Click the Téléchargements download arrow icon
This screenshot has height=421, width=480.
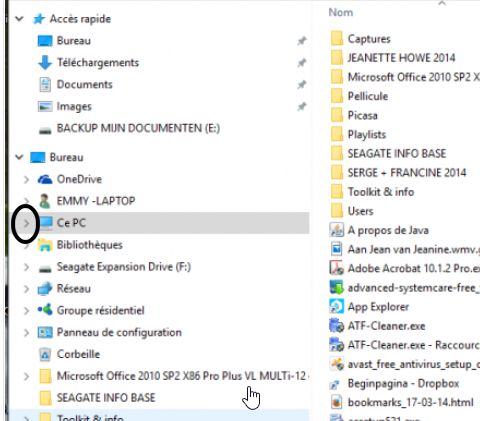[45, 63]
